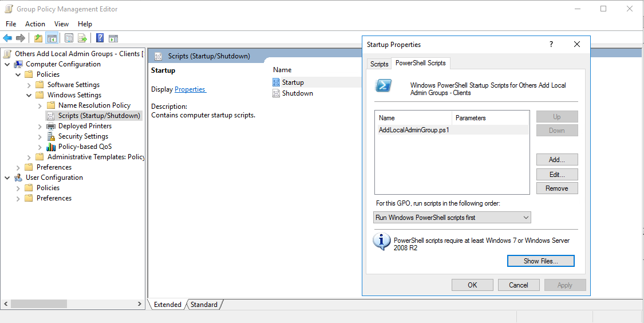The image size is (644, 323).
Task: Click the Parameters column header
Action: [491, 118]
